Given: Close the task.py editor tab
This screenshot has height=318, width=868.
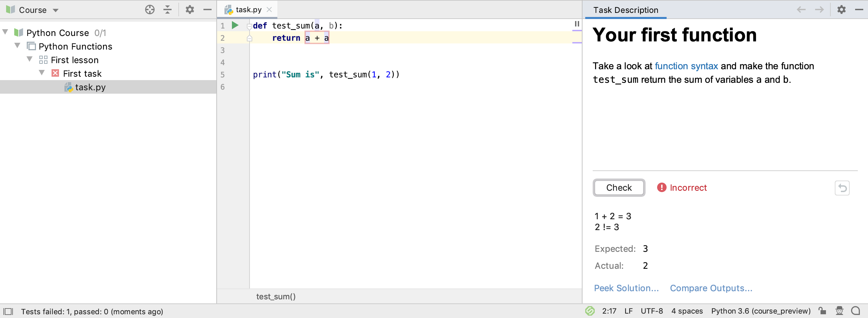Looking at the screenshot, I should [269, 10].
